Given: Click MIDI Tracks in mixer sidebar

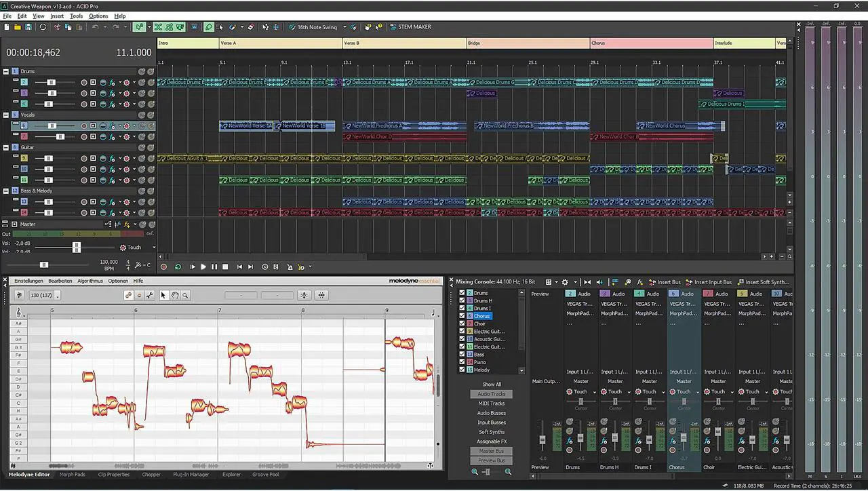Looking at the screenshot, I should point(492,404).
